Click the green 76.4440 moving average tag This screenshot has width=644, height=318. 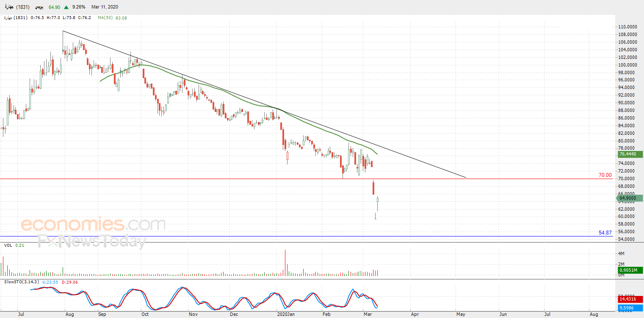[630, 154]
